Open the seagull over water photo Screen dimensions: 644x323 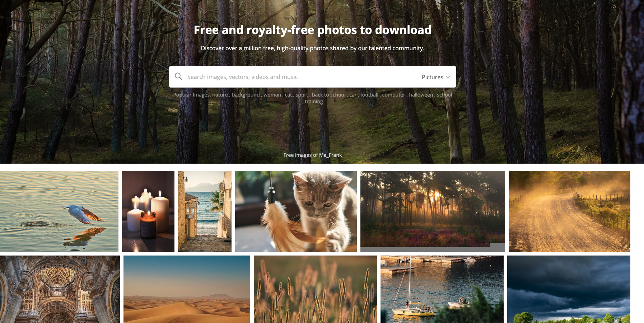click(59, 211)
